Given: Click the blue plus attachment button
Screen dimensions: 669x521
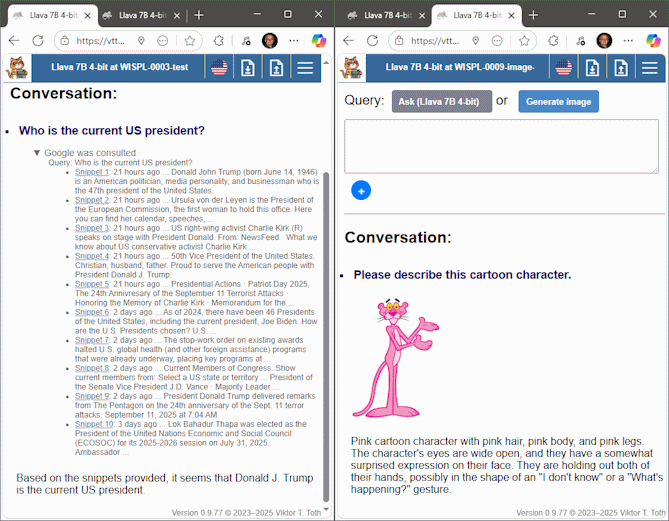Looking at the screenshot, I should (361, 191).
